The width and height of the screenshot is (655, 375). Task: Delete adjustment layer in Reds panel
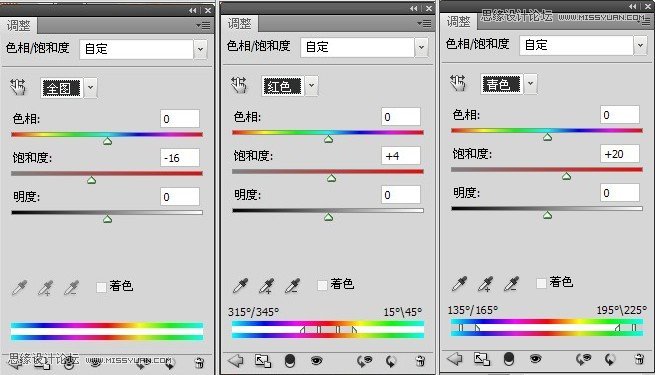[x=420, y=361]
